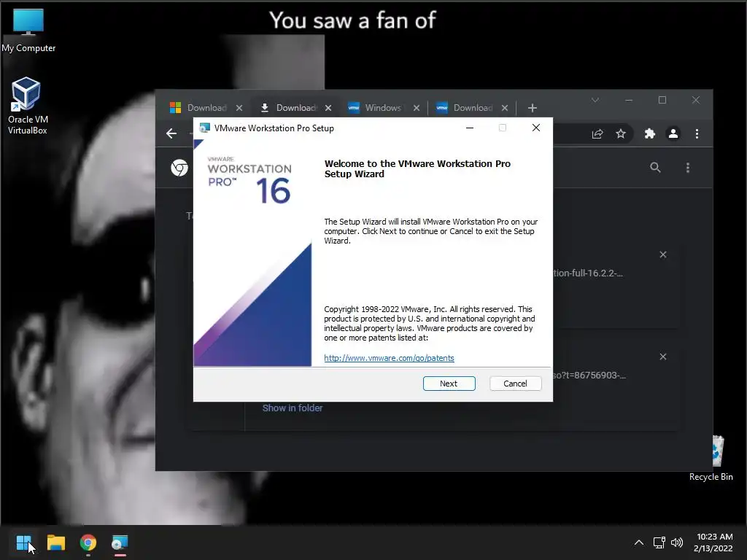
Task: Click Chrome icon in taskbar
Action: point(88,542)
